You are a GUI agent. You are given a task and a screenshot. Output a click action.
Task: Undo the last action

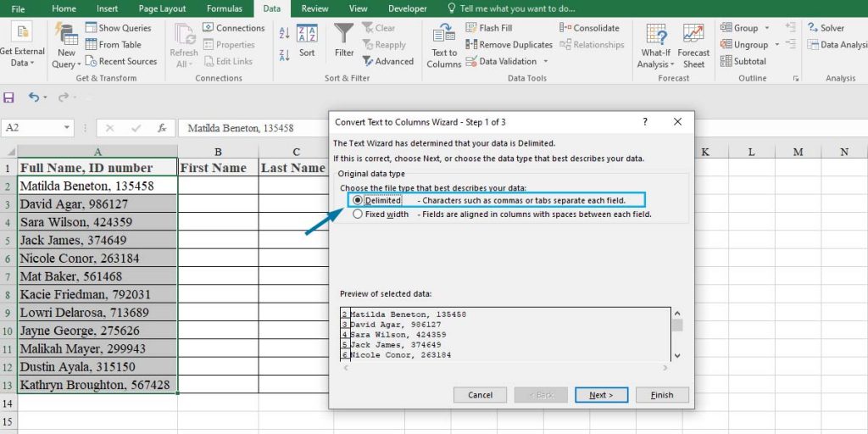[x=34, y=97]
